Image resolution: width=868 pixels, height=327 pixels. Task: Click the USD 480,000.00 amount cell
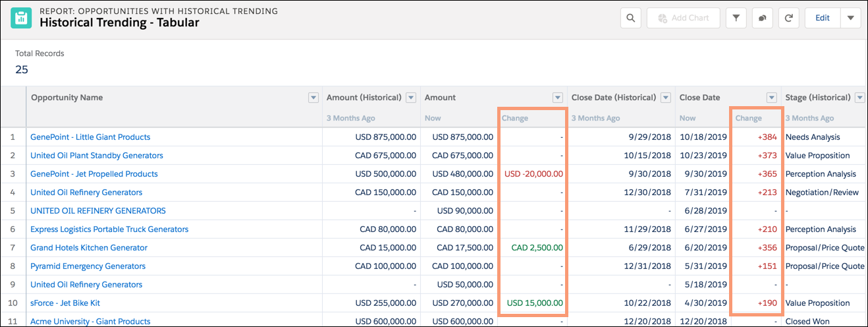(462, 174)
